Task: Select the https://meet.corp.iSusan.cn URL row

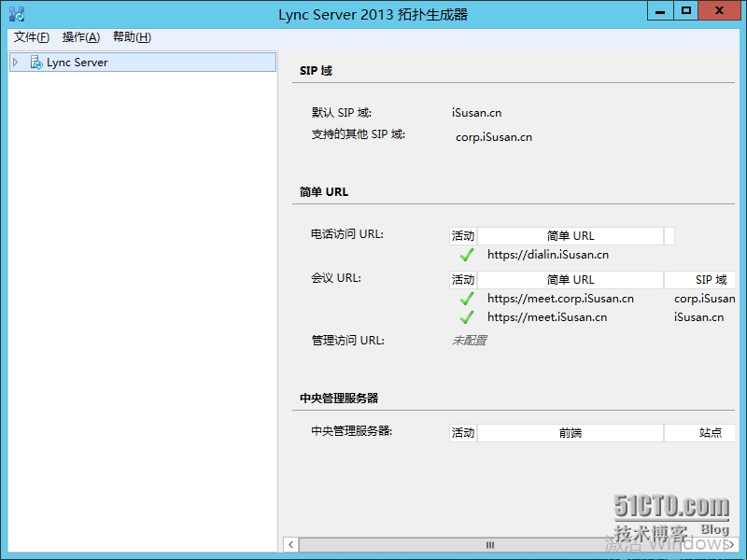Action: click(561, 299)
